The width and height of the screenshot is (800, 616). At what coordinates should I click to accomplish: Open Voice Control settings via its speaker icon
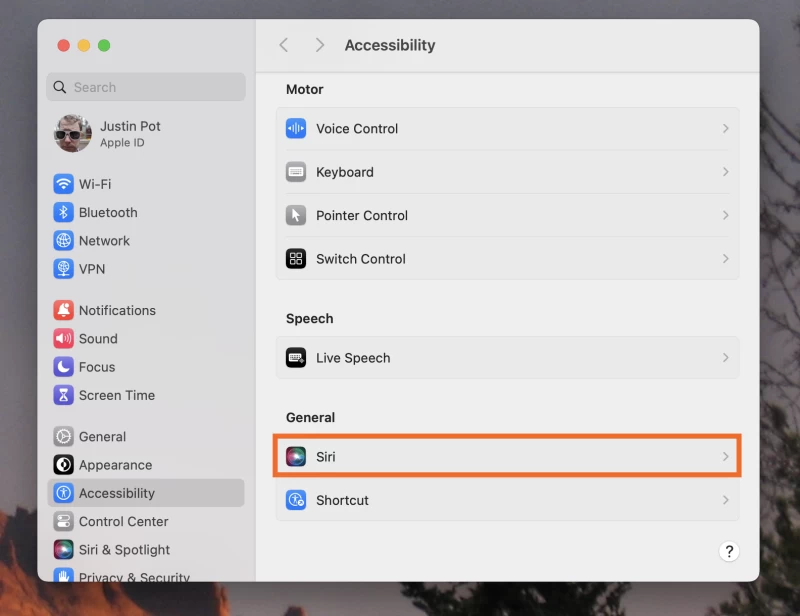295,128
